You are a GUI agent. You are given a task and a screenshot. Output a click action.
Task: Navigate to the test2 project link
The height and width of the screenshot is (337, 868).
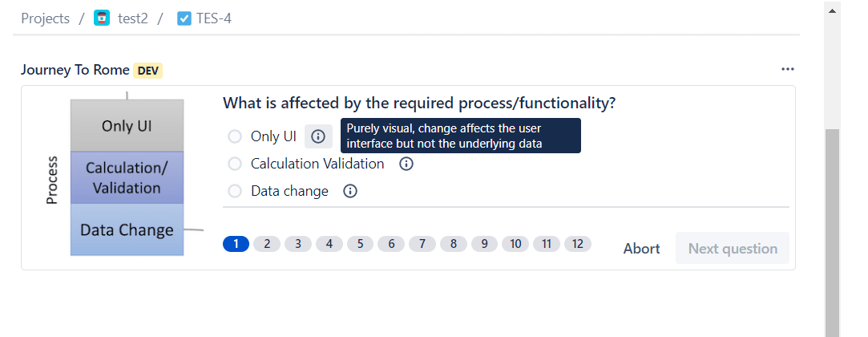(x=132, y=18)
